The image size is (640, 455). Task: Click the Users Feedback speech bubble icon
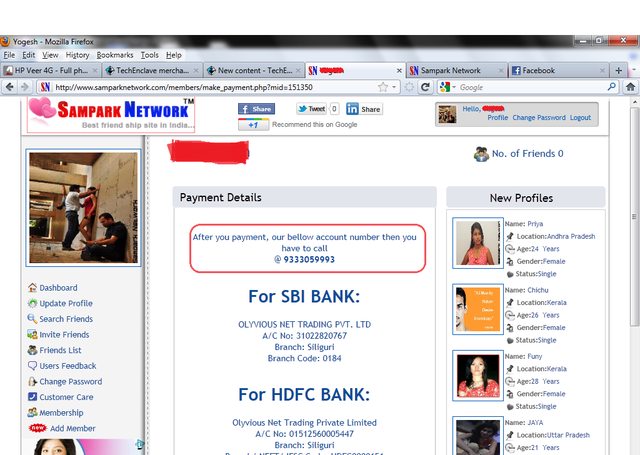(32, 366)
